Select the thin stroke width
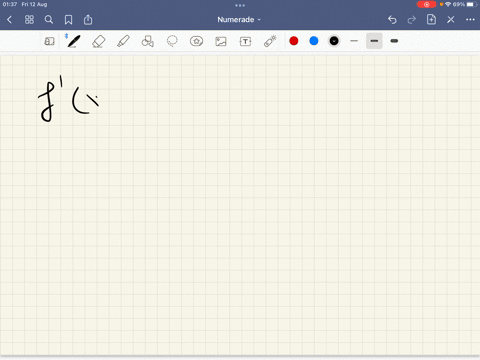This screenshot has height=360, width=480. 354,41
